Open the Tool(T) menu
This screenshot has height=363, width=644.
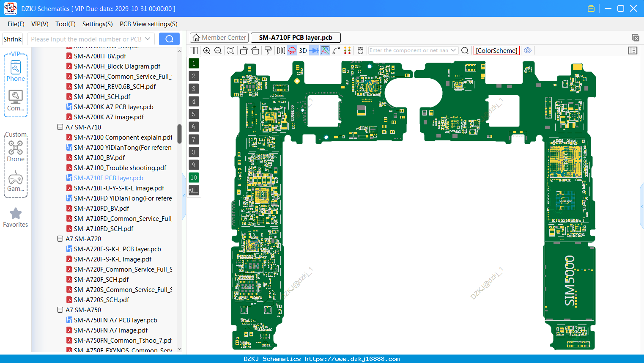coord(66,24)
